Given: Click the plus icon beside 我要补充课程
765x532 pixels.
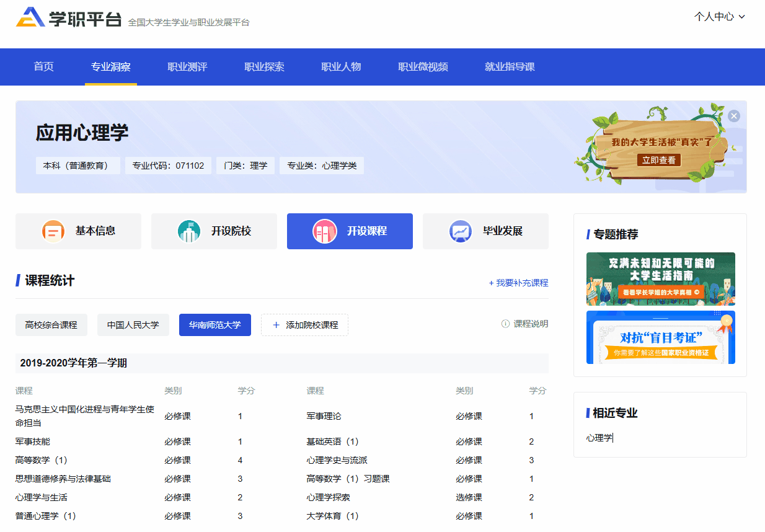Looking at the screenshot, I should [491, 283].
